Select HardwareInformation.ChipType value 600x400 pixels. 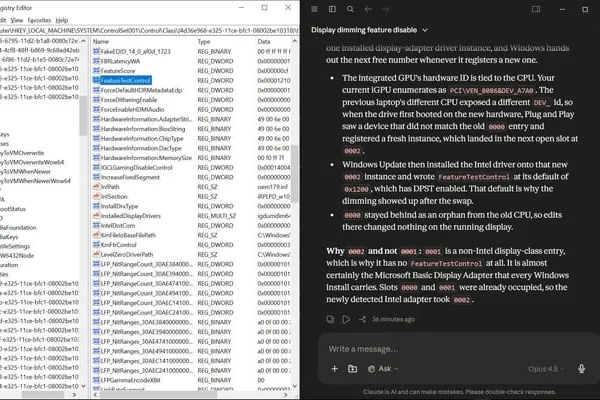pos(142,139)
